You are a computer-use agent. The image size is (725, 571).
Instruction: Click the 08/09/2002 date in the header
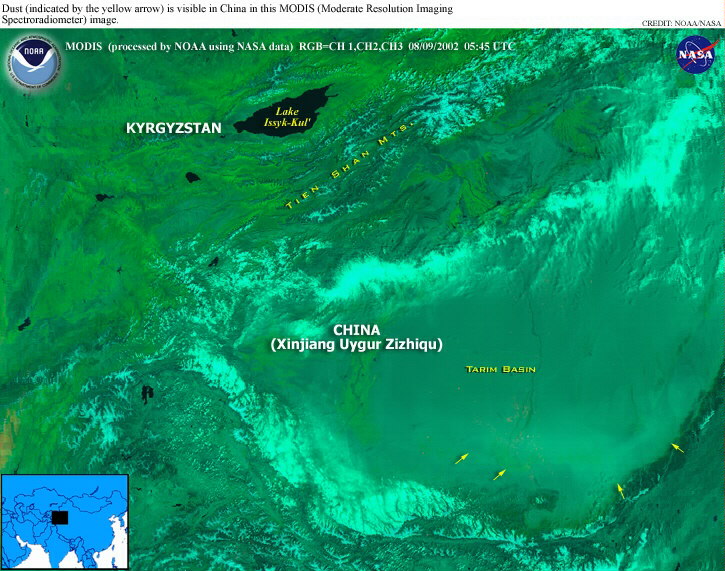pos(433,47)
